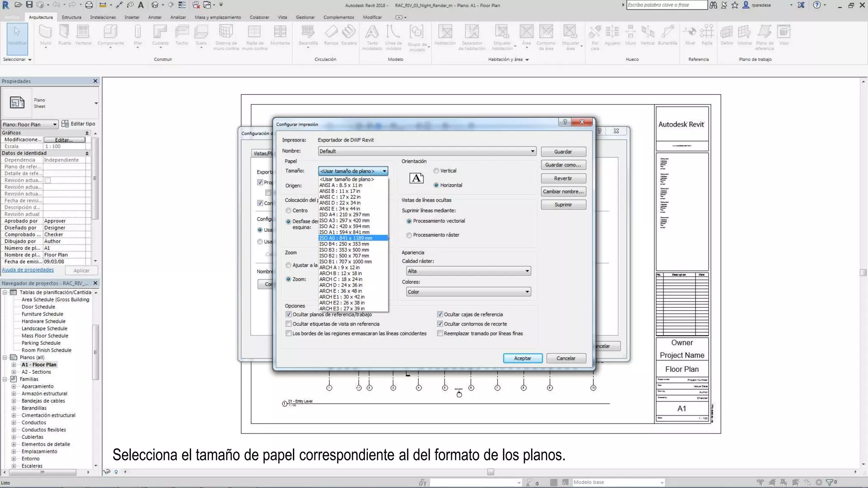Viewport: 868px width, 488px height.
Task: Select the Texto modelado tool
Action: [x=372, y=37]
